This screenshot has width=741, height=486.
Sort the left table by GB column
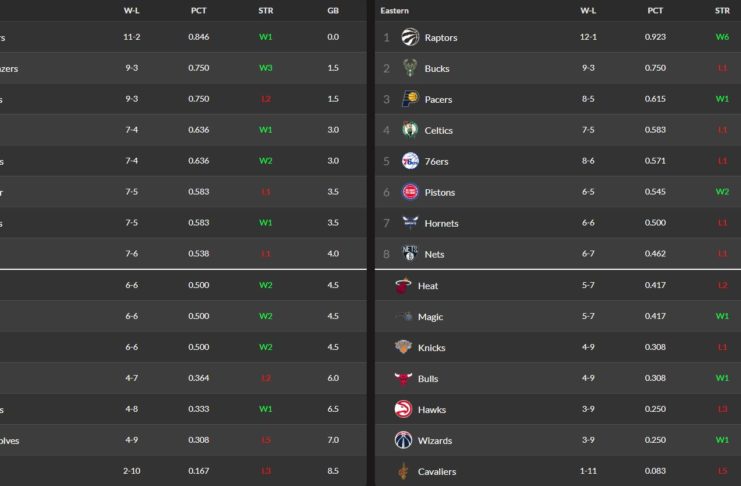(x=333, y=10)
